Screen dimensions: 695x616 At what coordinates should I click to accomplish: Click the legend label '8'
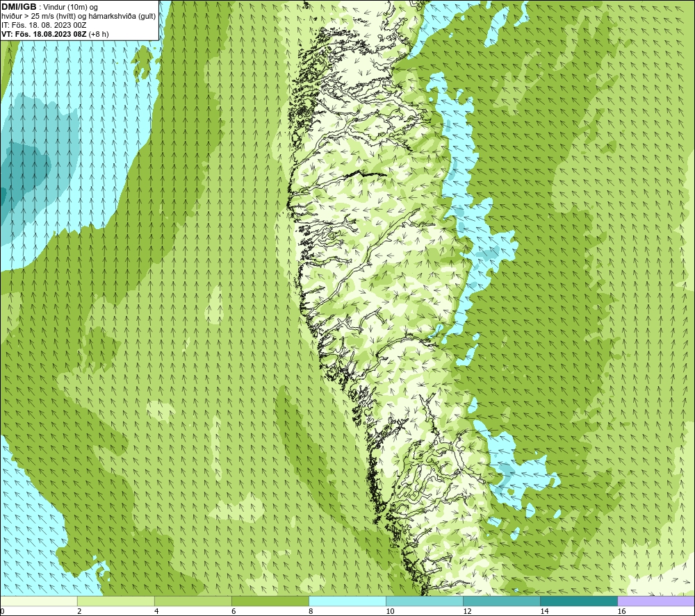[x=311, y=612]
